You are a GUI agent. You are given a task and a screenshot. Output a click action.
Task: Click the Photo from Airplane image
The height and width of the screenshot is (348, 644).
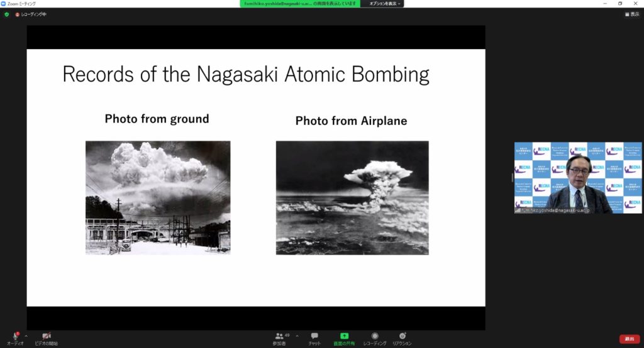[352, 197]
